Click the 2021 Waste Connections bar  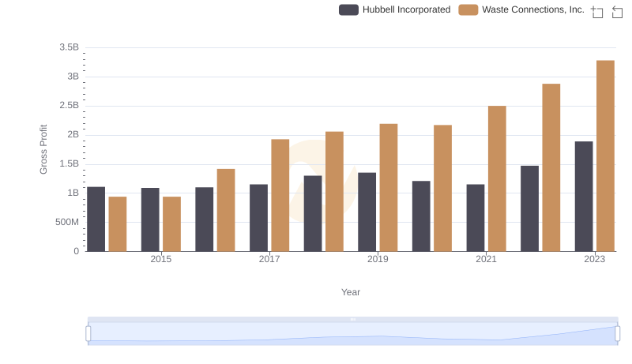pyautogui.click(x=497, y=178)
